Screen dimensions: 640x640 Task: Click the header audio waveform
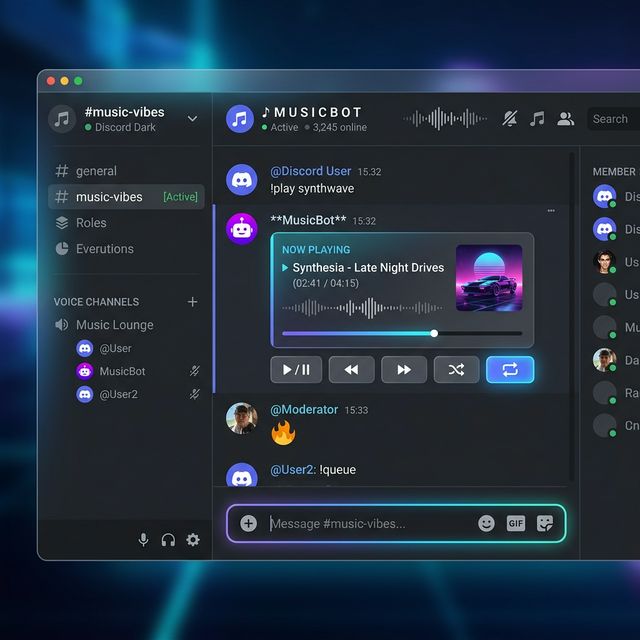[x=445, y=119]
